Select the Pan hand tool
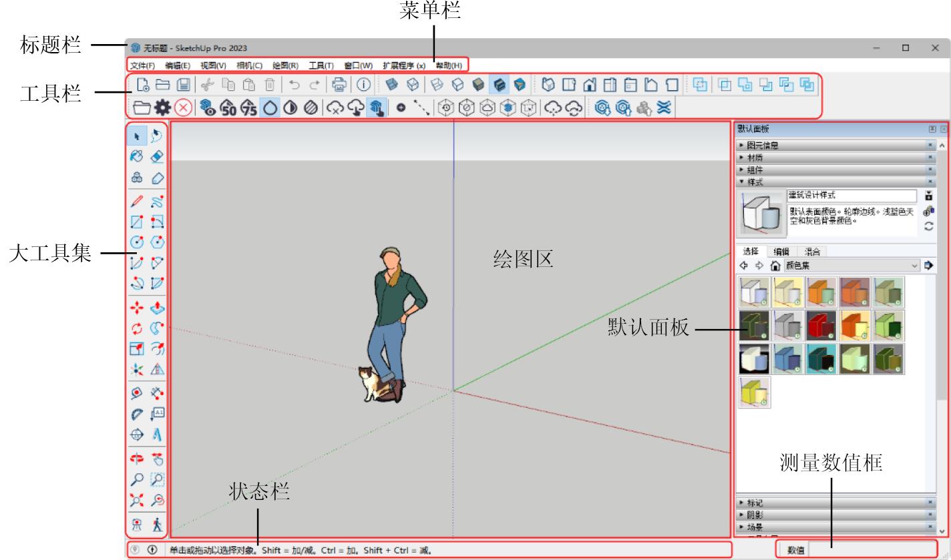Screen dimensions: 951x560 point(157,459)
